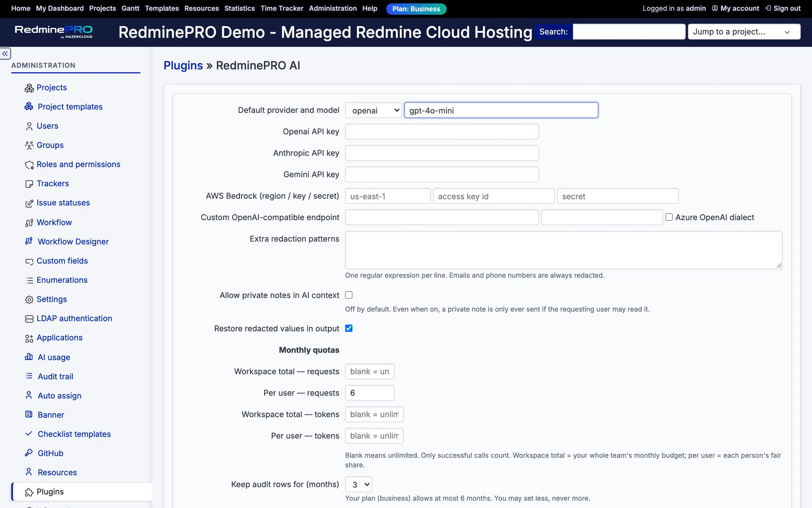The height and width of the screenshot is (508, 812).
Task: Click the Projects icon in the Administration sidebar
Action: point(29,88)
